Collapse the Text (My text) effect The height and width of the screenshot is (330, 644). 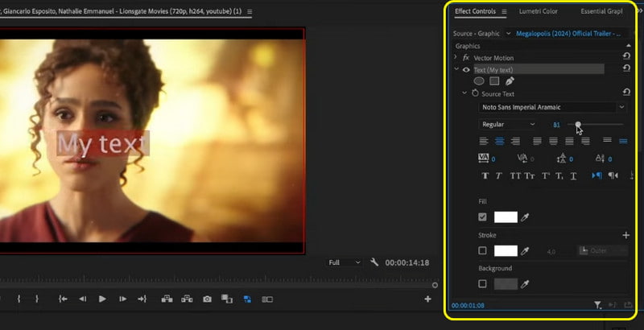point(456,69)
